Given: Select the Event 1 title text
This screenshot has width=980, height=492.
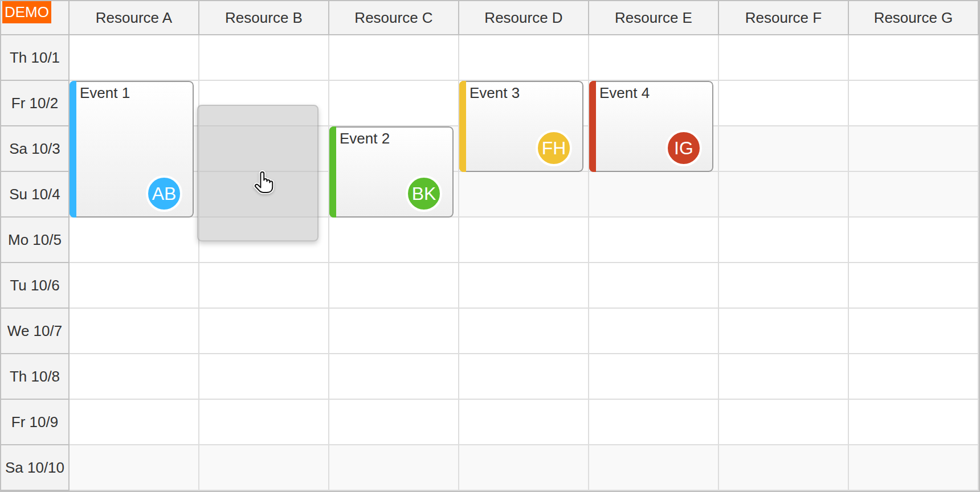Looking at the screenshot, I should pyautogui.click(x=105, y=93).
